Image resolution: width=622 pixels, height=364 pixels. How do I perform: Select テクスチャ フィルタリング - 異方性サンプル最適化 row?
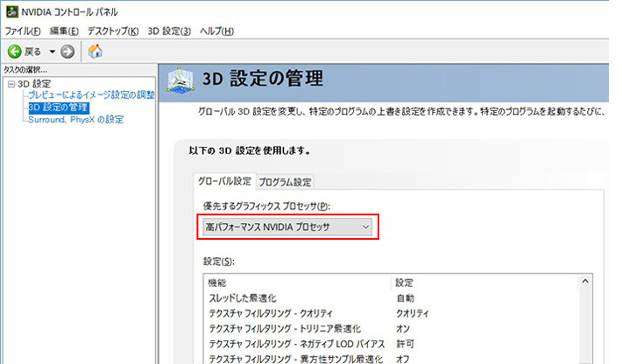coord(392,359)
